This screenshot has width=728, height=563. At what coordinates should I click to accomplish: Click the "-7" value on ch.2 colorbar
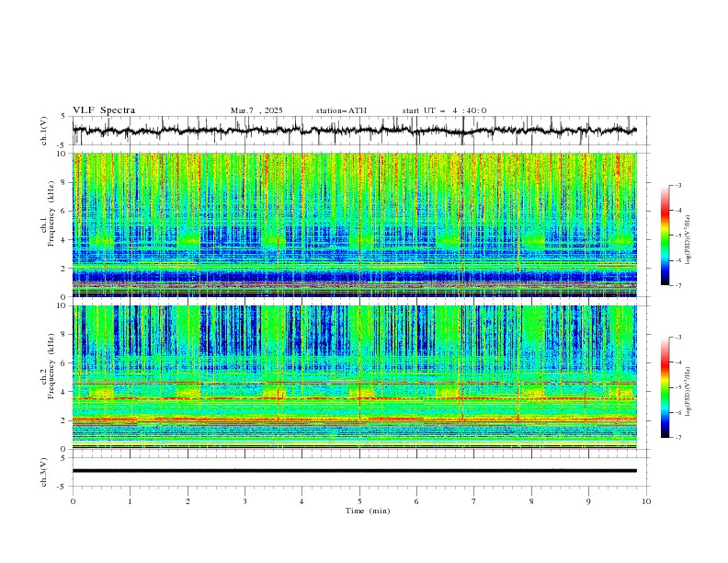coord(677,438)
